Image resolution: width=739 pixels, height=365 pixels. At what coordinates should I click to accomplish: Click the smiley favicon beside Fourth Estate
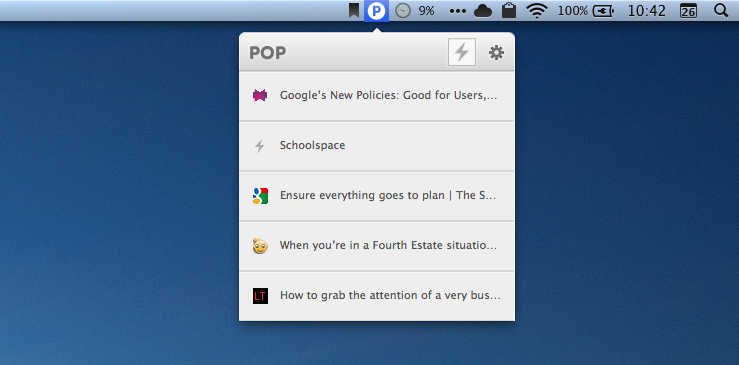260,246
